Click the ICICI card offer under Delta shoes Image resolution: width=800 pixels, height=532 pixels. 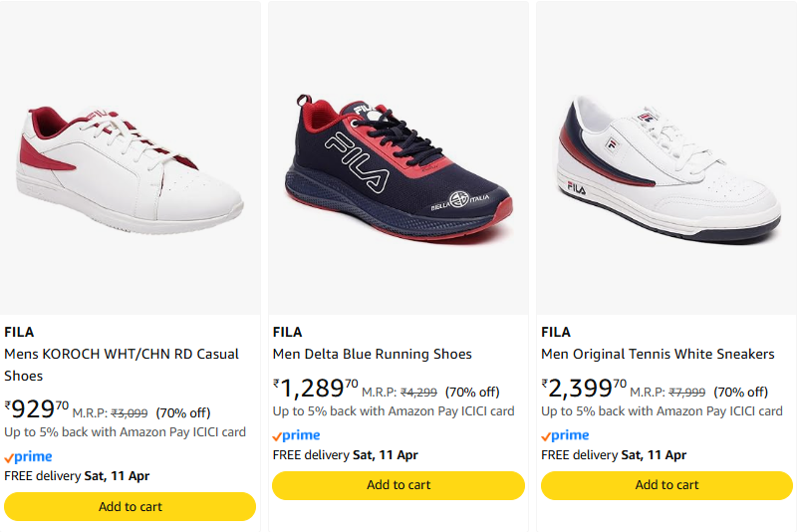click(x=394, y=411)
